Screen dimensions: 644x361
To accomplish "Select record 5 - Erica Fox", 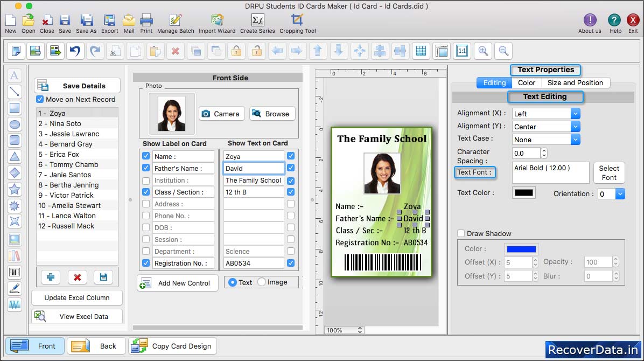I will [77, 154].
